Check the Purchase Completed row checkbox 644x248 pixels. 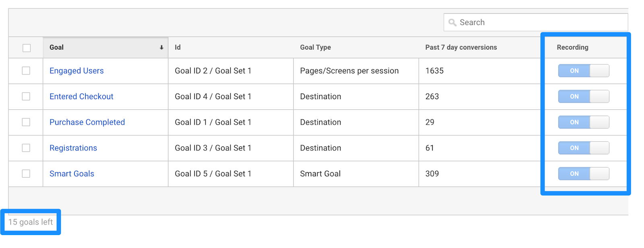coord(26,122)
